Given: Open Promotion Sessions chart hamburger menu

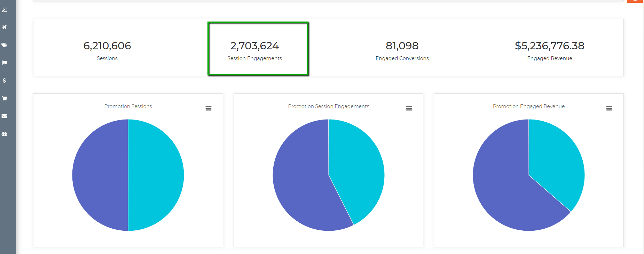Looking at the screenshot, I should coord(209,108).
